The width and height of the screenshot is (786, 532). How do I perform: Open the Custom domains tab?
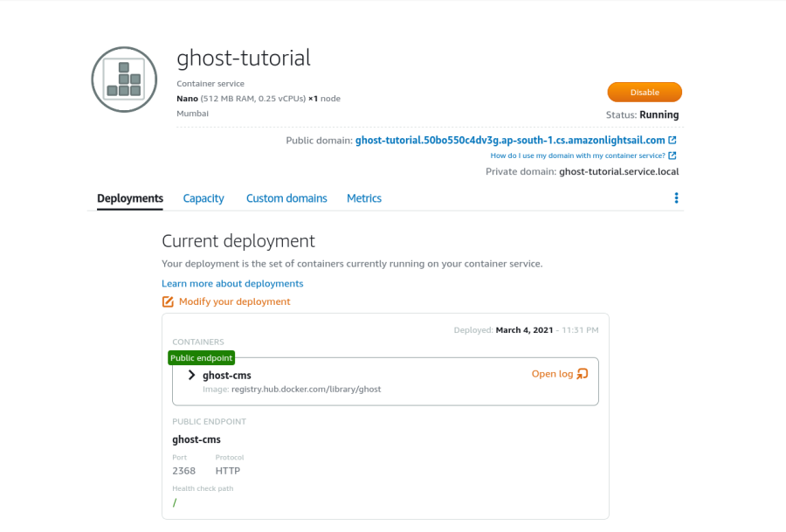point(286,198)
